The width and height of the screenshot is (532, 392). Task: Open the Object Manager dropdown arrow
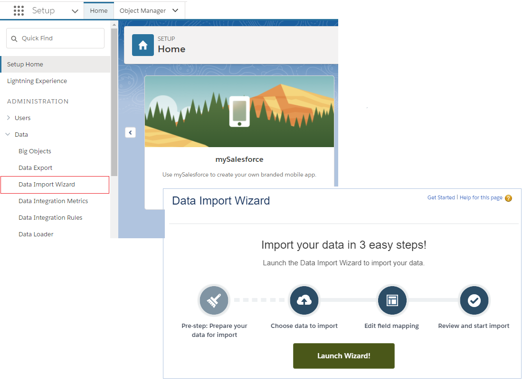pos(175,10)
